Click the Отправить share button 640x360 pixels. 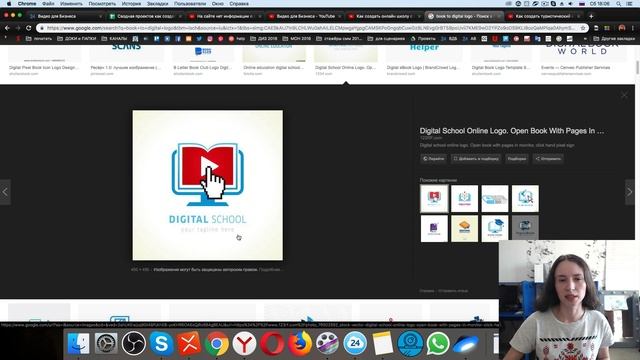548,159
